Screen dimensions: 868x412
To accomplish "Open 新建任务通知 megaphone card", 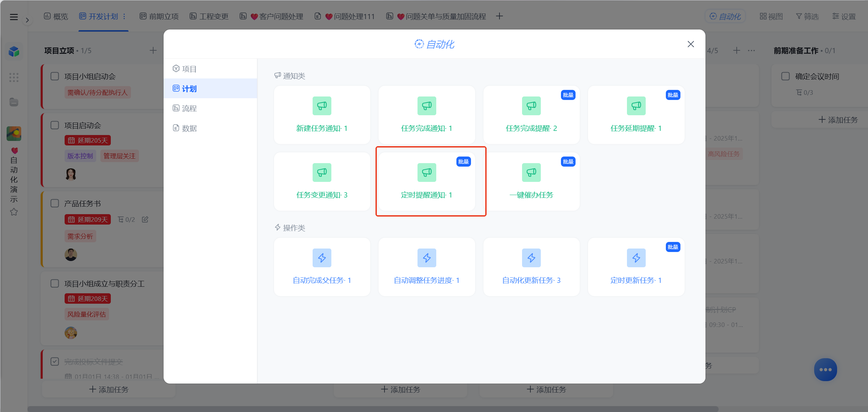I will point(322,115).
